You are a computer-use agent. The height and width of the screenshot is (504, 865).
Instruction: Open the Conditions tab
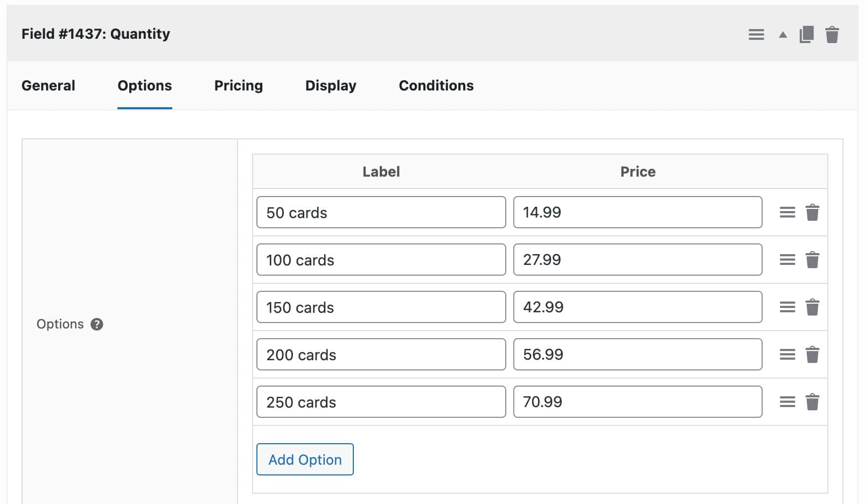click(436, 85)
